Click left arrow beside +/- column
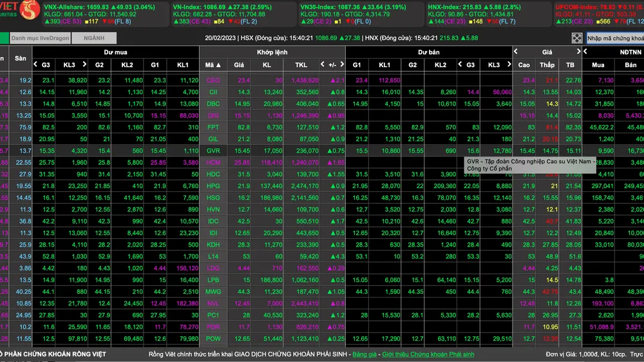Viewport: 644px width, 362px height. coord(323,64)
